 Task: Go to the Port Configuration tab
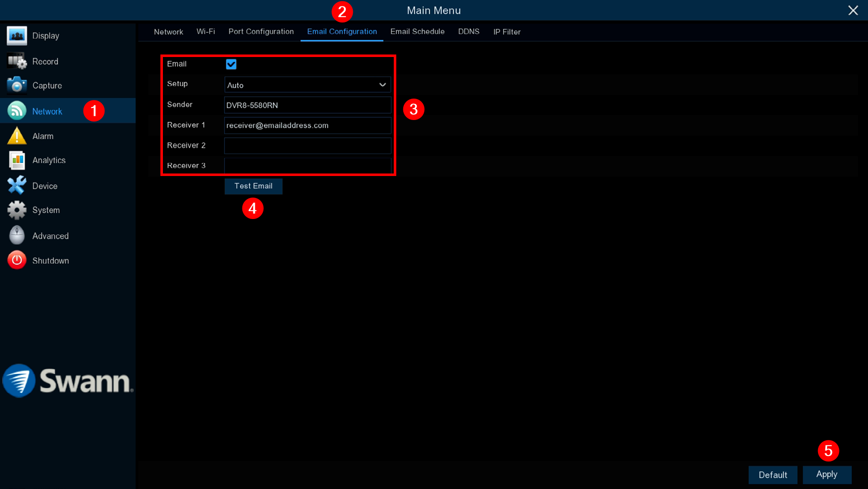261,31
